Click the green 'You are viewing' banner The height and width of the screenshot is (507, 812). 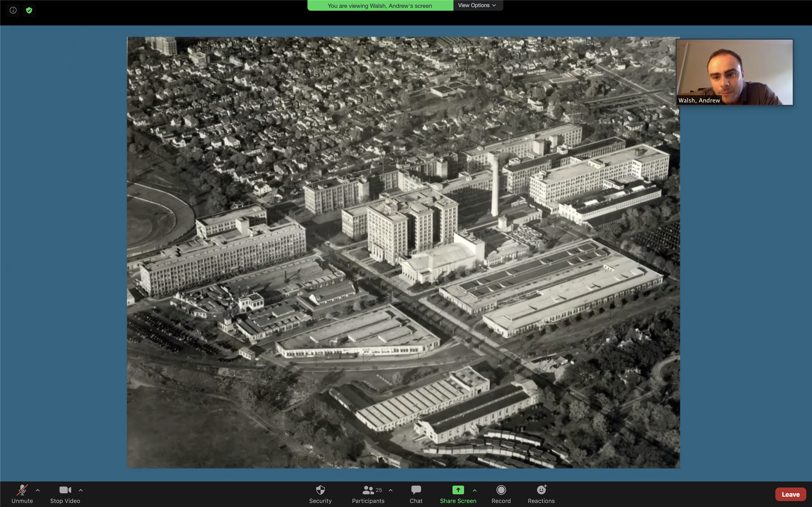point(380,6)
